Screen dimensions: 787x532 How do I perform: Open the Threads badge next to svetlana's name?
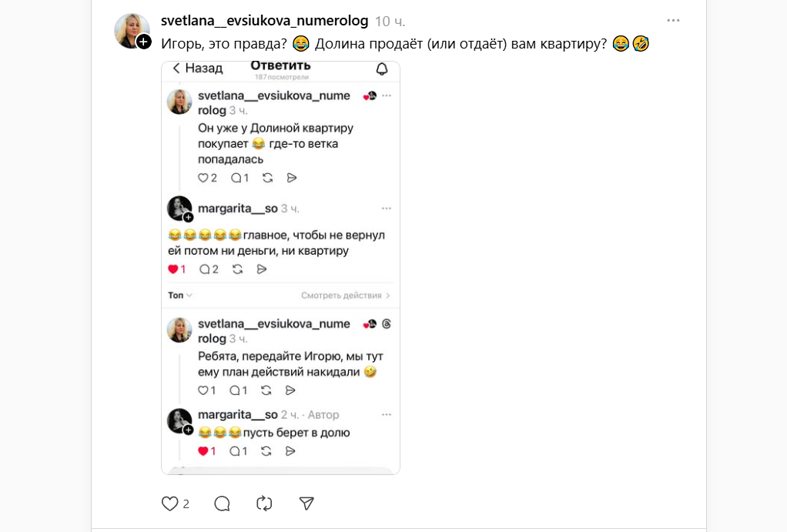click(x=387, y=324)
